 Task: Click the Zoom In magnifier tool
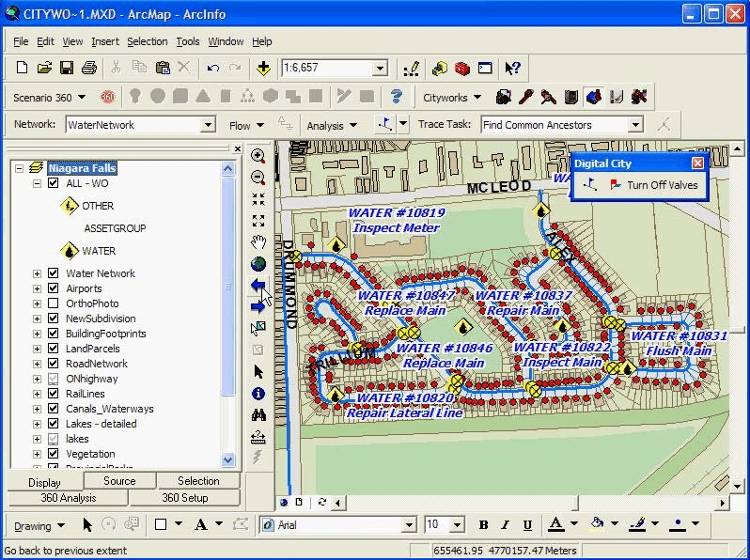click(x=258, y=156)
